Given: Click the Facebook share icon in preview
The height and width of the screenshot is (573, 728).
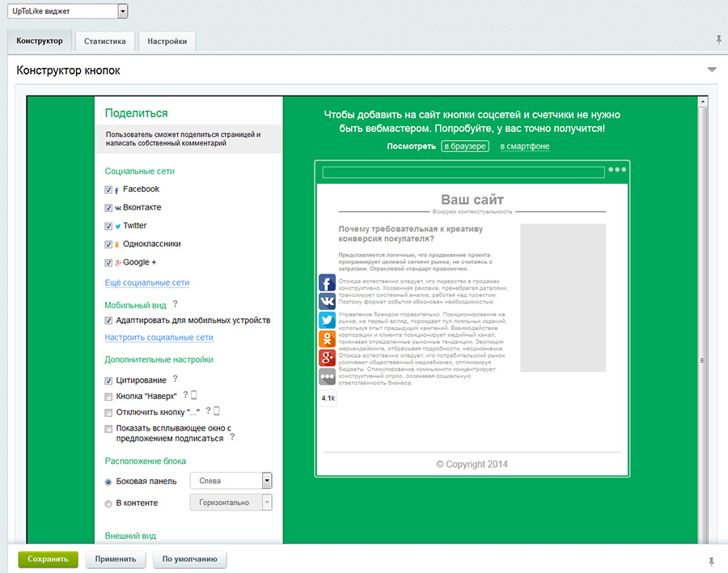Looking at the screenshot, I should [x=327, y=283].
